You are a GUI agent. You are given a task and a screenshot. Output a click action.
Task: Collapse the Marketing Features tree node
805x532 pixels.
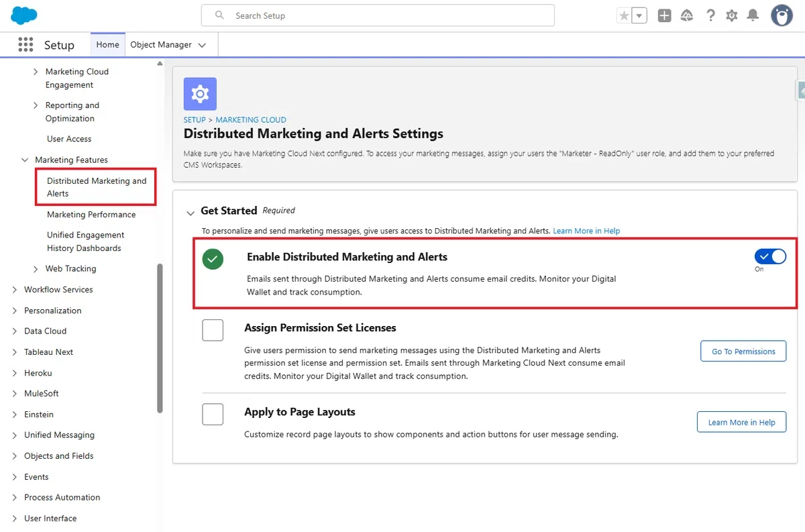pyautogui.click(x=25, y=160)
